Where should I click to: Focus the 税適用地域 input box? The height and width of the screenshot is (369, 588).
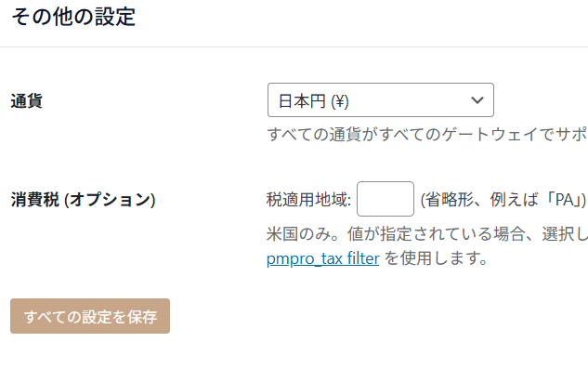[x=385, y=199]
